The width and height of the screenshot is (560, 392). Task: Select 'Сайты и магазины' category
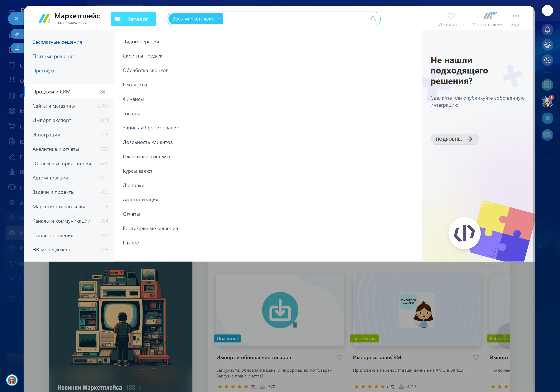(x=54, y=106)
